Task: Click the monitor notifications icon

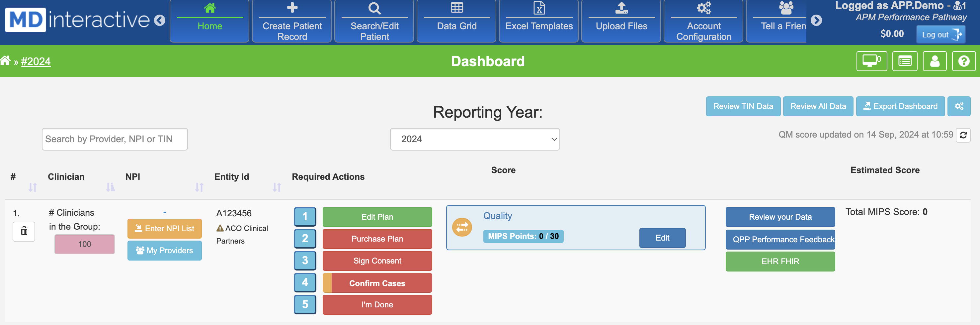Action: click(871, 61)
